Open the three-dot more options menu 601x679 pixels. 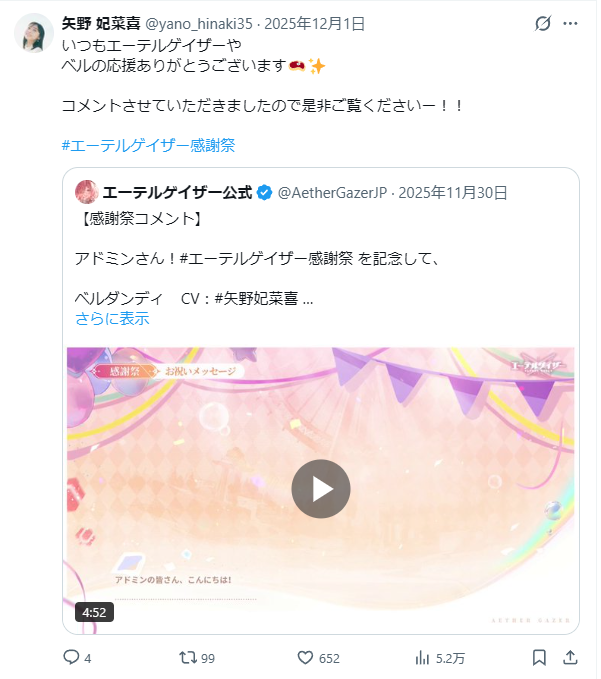570,23
